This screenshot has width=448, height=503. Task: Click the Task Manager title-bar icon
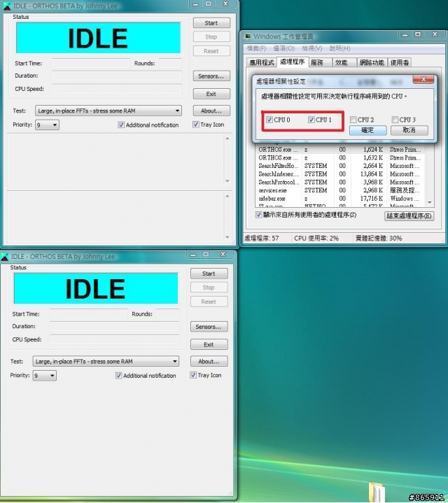click(x=247, y=36)
